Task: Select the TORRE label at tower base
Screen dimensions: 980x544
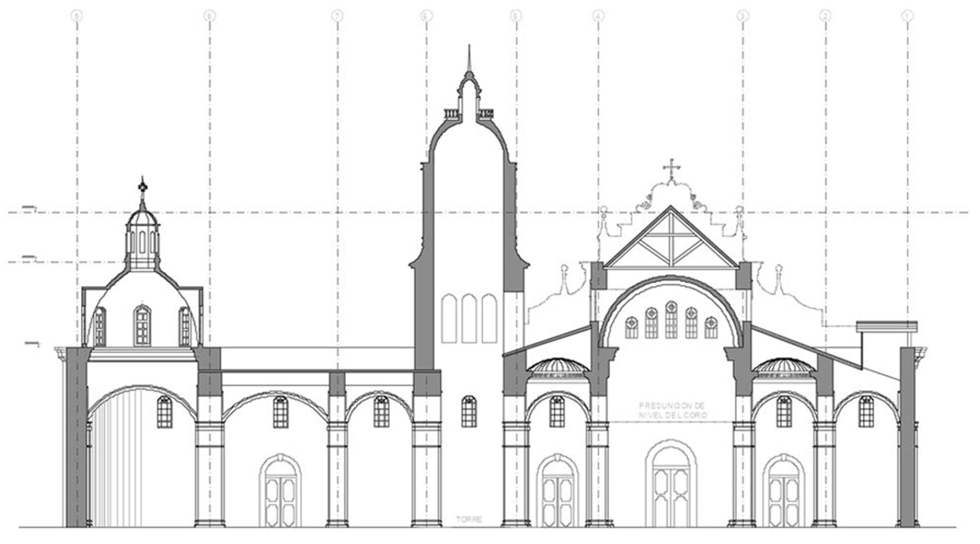Action: 468,520
